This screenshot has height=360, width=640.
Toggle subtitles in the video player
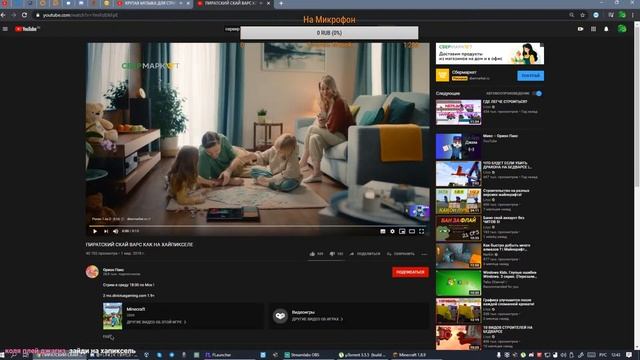(x=382, y=231)
